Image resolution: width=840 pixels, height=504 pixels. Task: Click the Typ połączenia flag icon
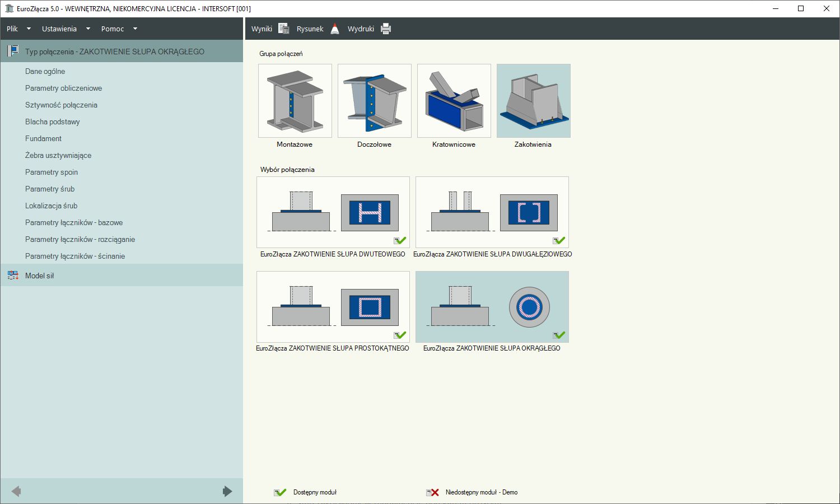point(13,51)
